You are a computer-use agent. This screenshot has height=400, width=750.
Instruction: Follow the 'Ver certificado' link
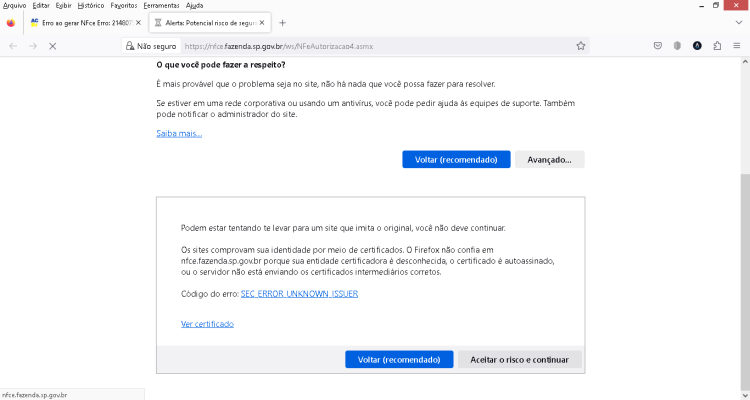click(208, 324)
